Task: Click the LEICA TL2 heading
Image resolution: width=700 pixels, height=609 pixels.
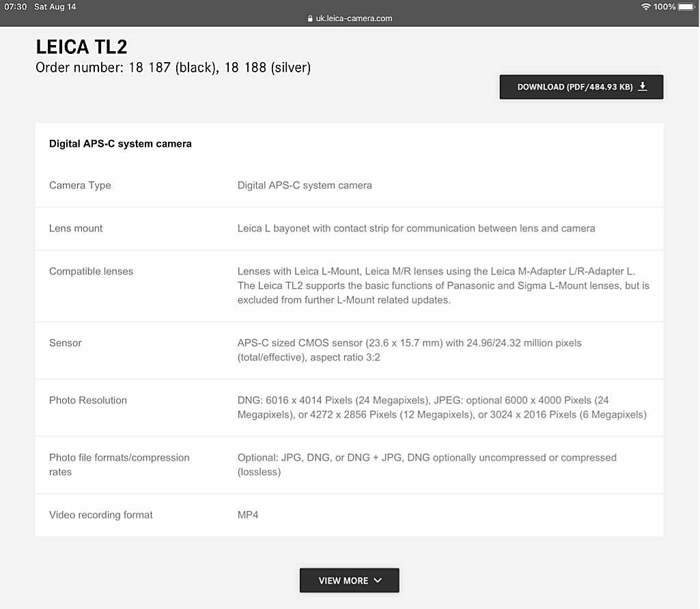Action: pos(81,47)
